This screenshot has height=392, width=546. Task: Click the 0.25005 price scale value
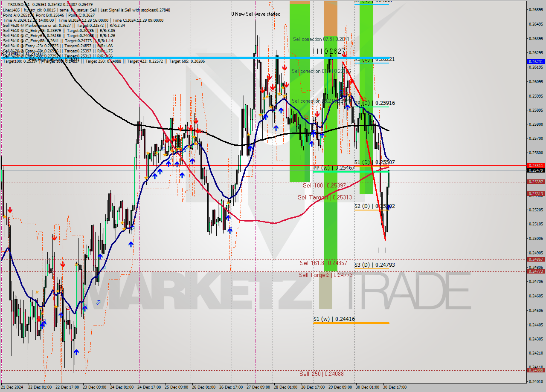(536, 239)
